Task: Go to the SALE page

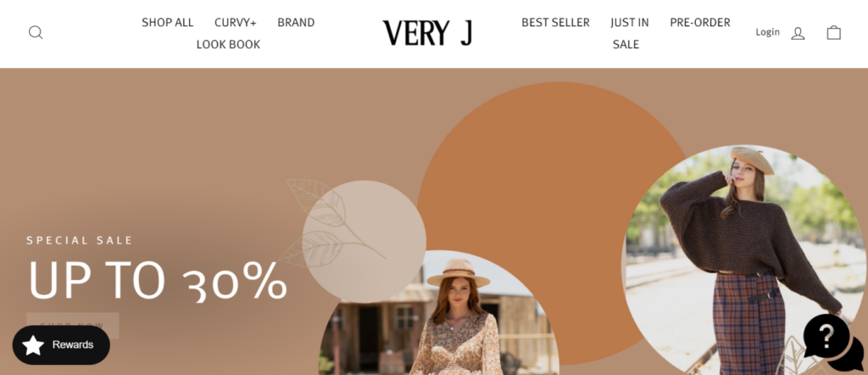Action: [x=626, y=44]
